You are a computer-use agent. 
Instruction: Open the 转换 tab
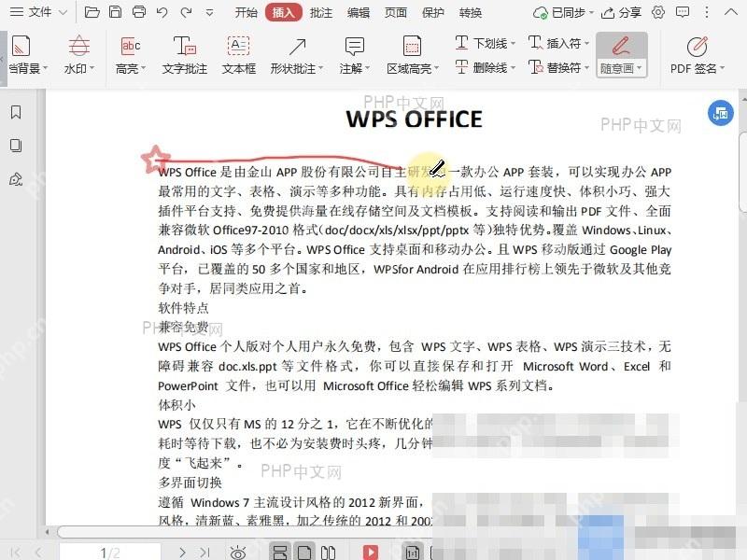(471, 12)
